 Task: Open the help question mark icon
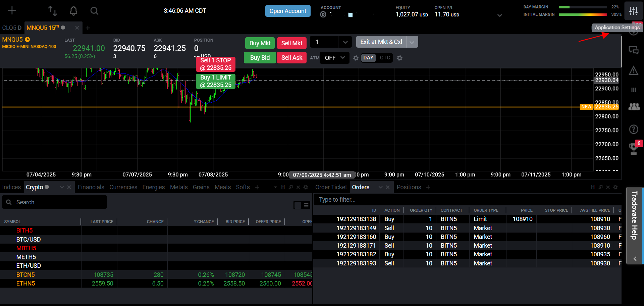633,129
